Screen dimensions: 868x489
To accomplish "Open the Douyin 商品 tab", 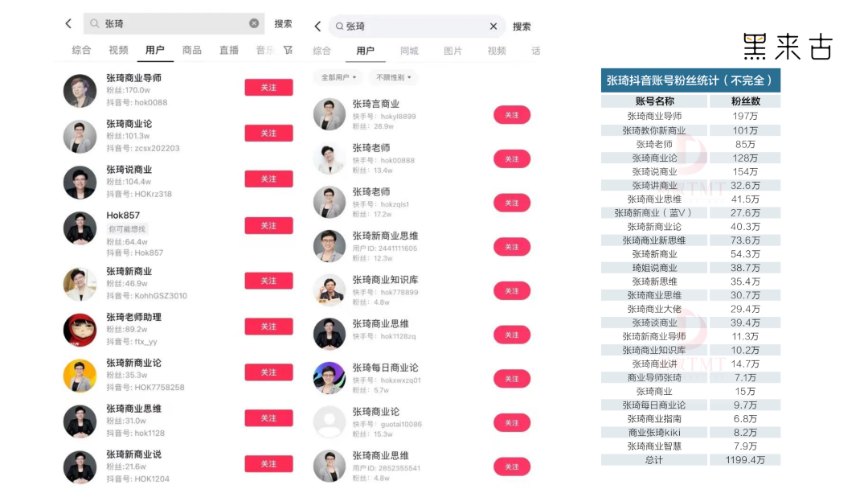I will coord(192,50).
